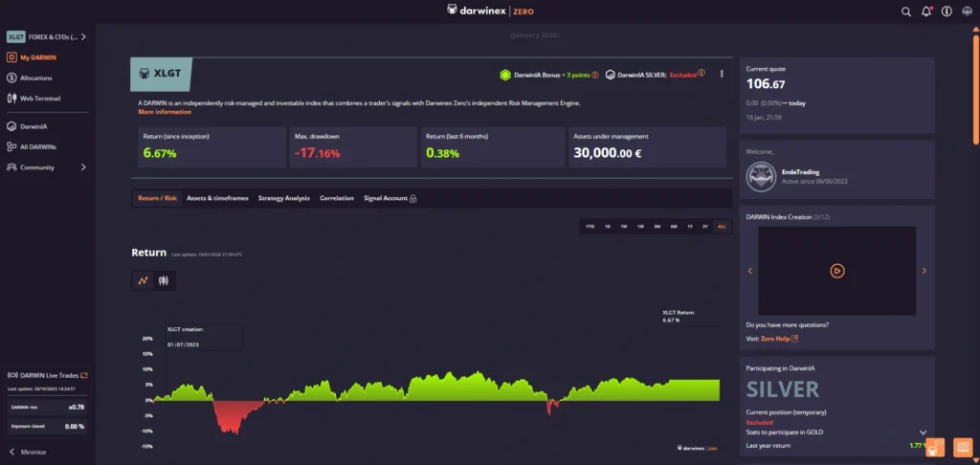The image size is (980, 465).
Task: Click the info circle icon in header
Action: pos(947,11)
